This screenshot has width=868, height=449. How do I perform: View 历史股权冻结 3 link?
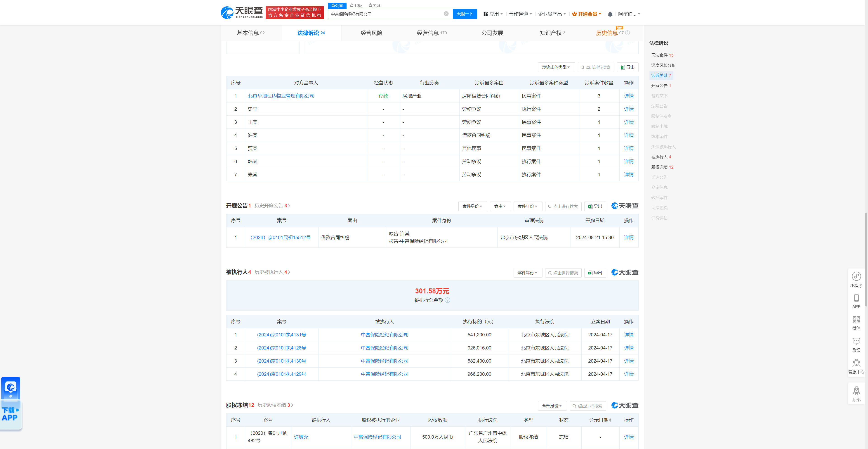pyautogui.click(x=275, y=405)
